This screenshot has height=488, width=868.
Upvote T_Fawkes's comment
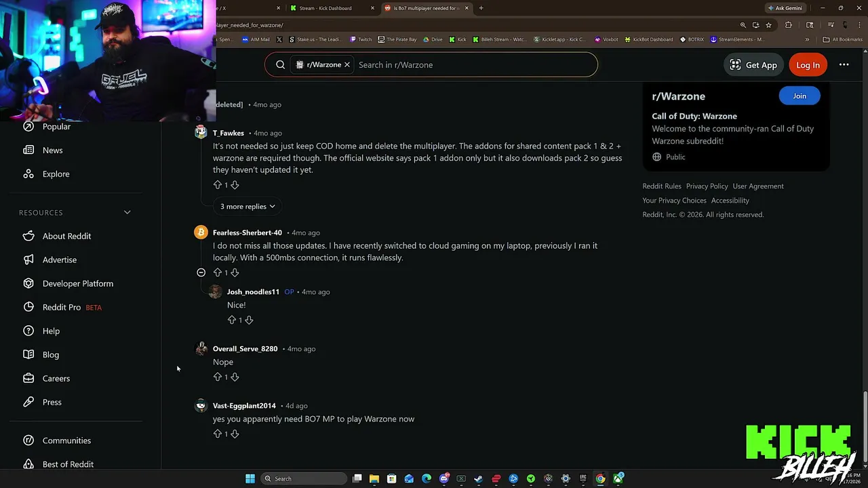click(x=218, y=185)
